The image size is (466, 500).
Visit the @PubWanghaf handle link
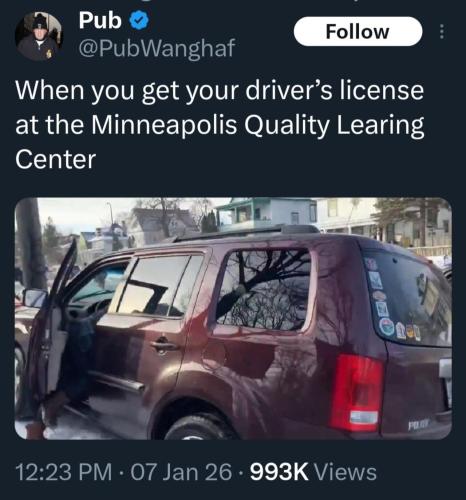point(157,48)
